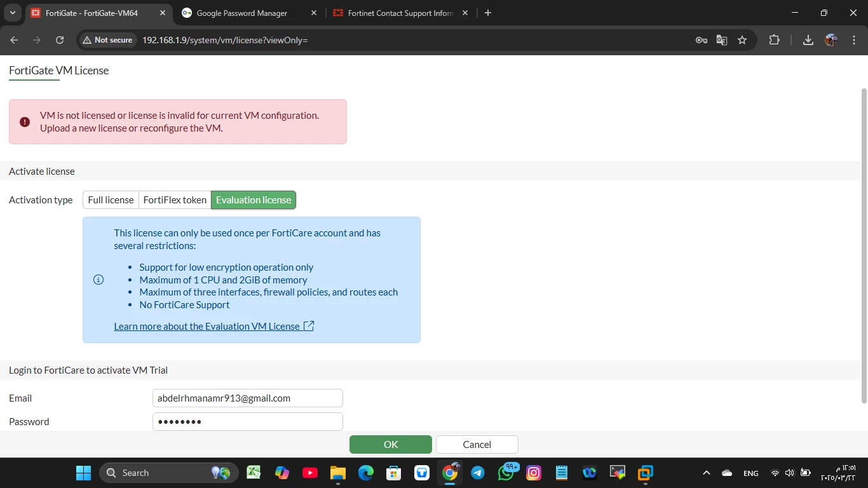
Task: Open Wi-Fi network tray icon
Action: click(775, 473)
